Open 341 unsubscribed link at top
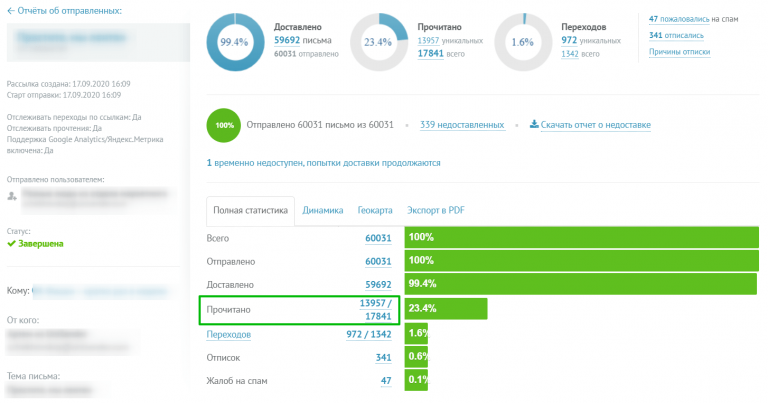Screen dimensions: 768x403 pyautogui.click(x=676, y=35)
